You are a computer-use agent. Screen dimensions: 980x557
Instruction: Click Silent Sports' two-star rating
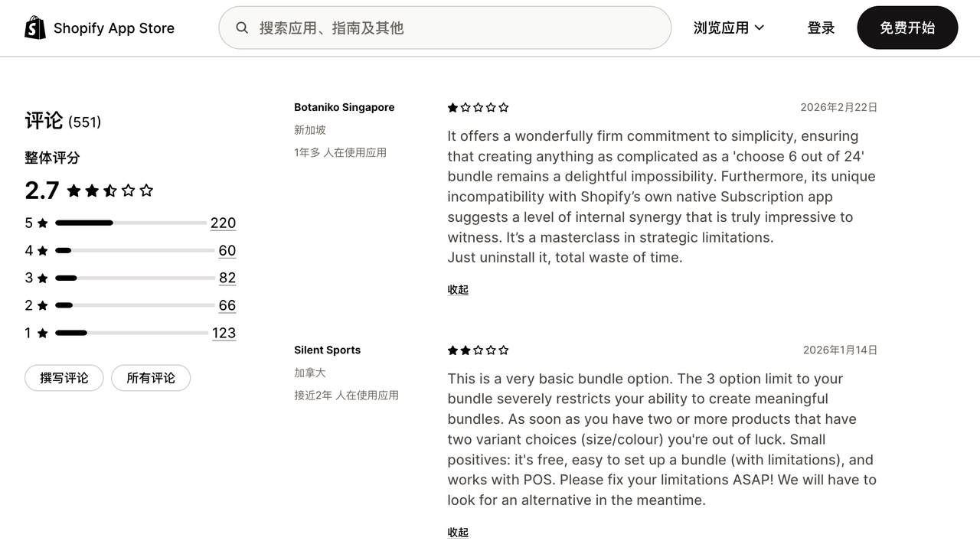[478, 350]
